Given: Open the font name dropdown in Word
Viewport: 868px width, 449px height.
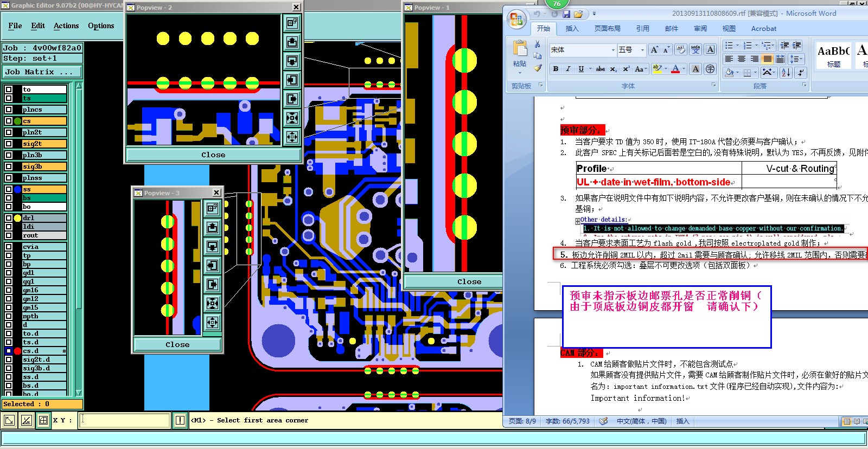Looking at the screenshot, I should 613,50.
